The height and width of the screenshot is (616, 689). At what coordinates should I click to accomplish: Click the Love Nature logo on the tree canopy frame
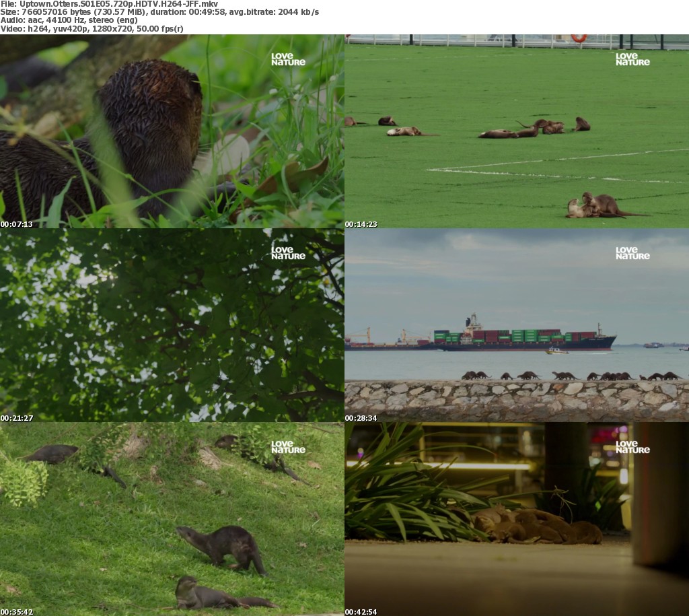point(288,252)
